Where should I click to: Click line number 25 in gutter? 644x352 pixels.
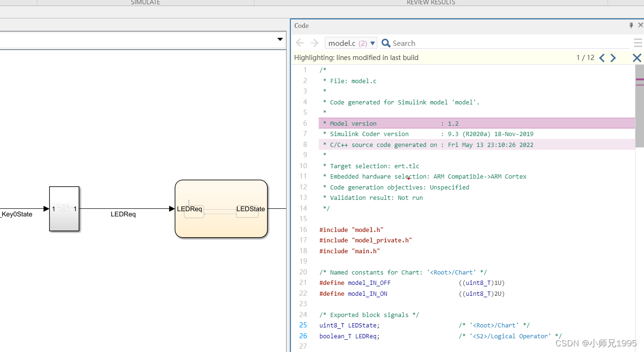pyautogui.click(x=303, y=325)
